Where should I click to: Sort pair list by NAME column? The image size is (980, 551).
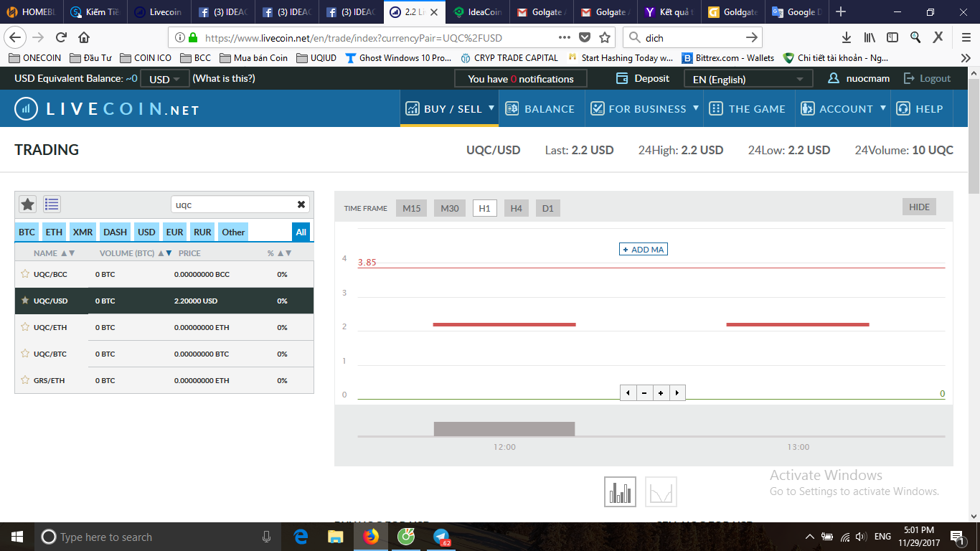click(x=55, y=253)
